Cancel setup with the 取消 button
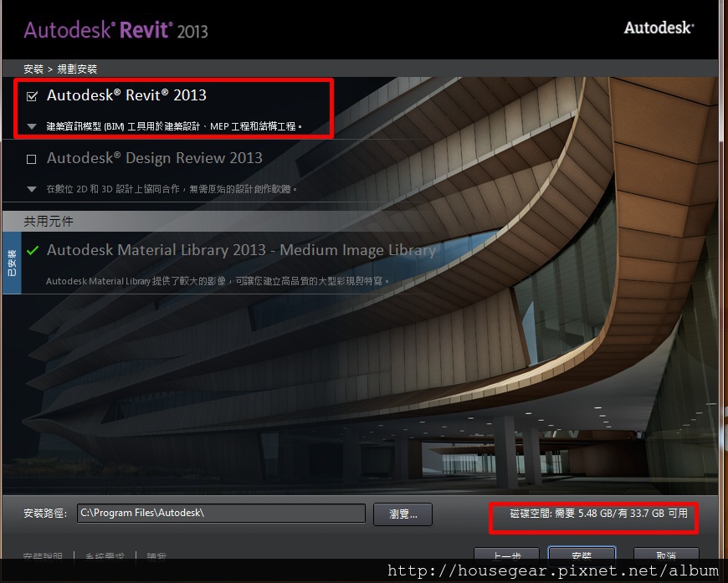 (666, 555)
